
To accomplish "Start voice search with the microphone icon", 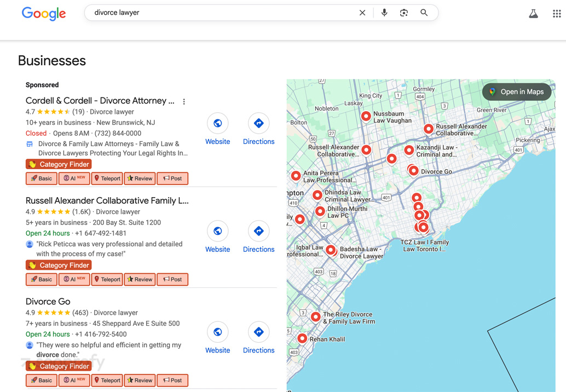I will pos(384,13).
